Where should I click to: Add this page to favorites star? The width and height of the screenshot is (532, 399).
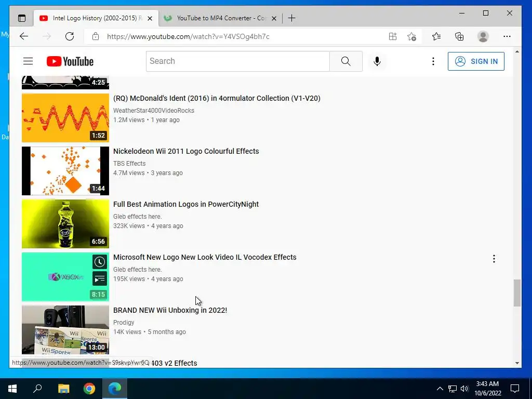(x=411, y=36)
